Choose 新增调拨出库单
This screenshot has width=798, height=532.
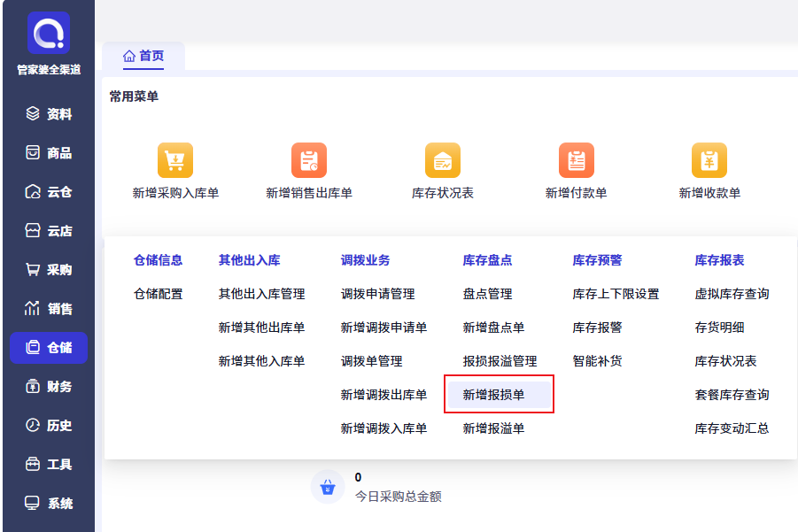(384, 395)
